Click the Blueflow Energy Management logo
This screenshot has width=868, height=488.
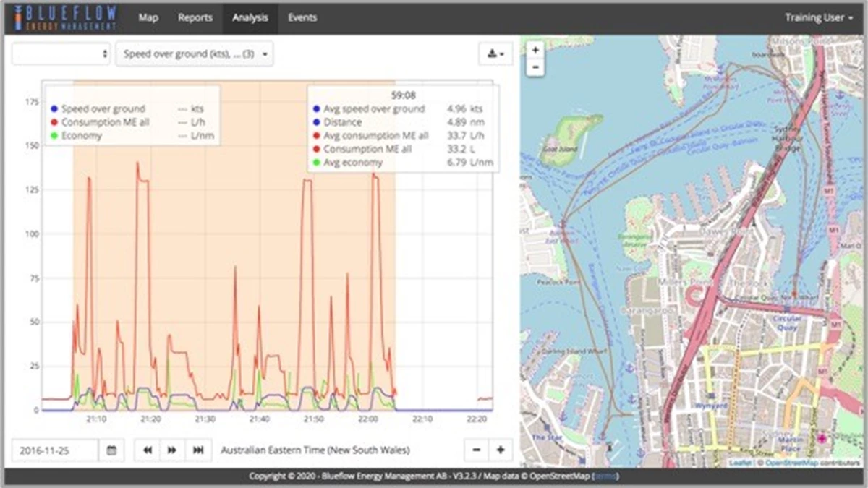pos(64,17)
